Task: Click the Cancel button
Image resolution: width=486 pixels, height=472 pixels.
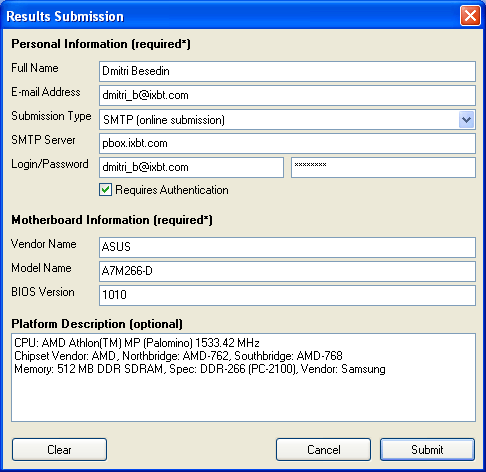Action: tap(323, 450)
